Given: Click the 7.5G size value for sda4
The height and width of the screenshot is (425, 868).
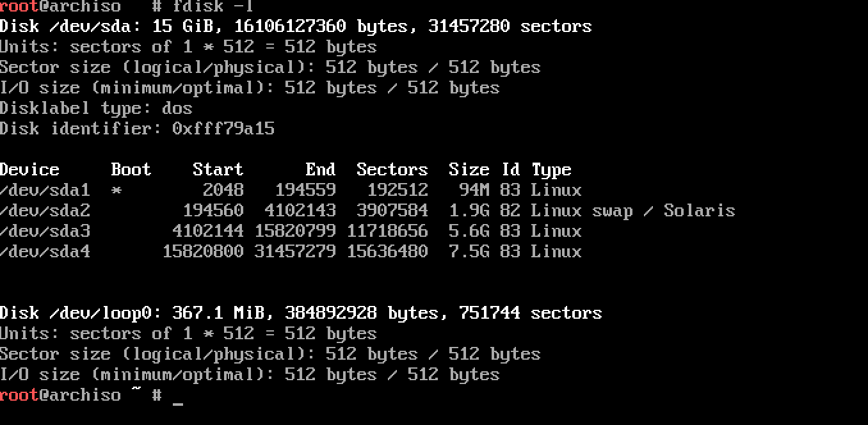Looking at the screenshot, I should coord(469,252).
